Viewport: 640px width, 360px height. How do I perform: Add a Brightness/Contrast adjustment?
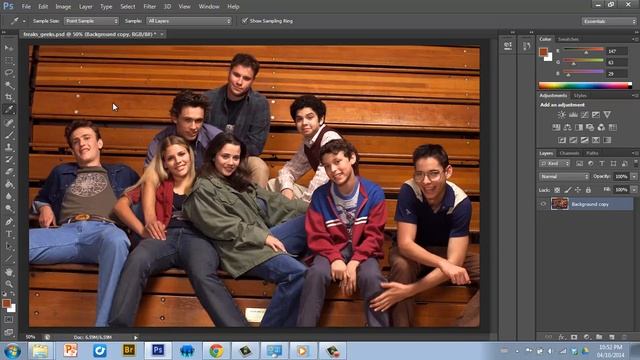tap(562, 115)
